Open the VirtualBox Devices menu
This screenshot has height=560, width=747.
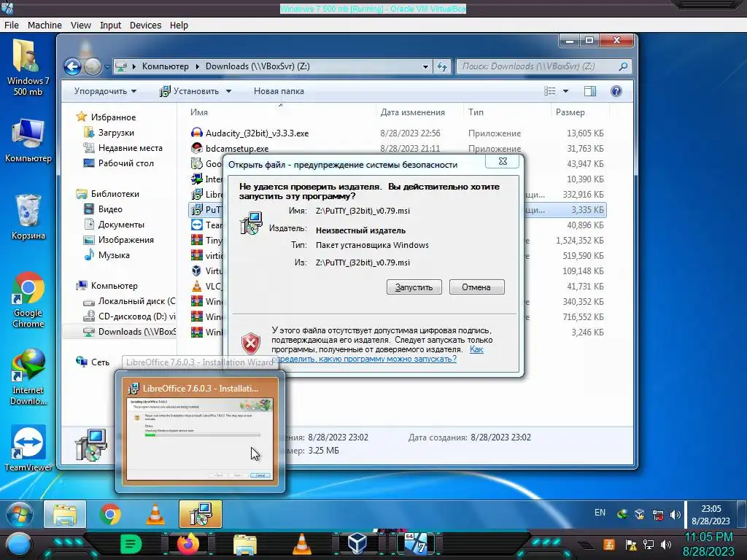[145, 26]
